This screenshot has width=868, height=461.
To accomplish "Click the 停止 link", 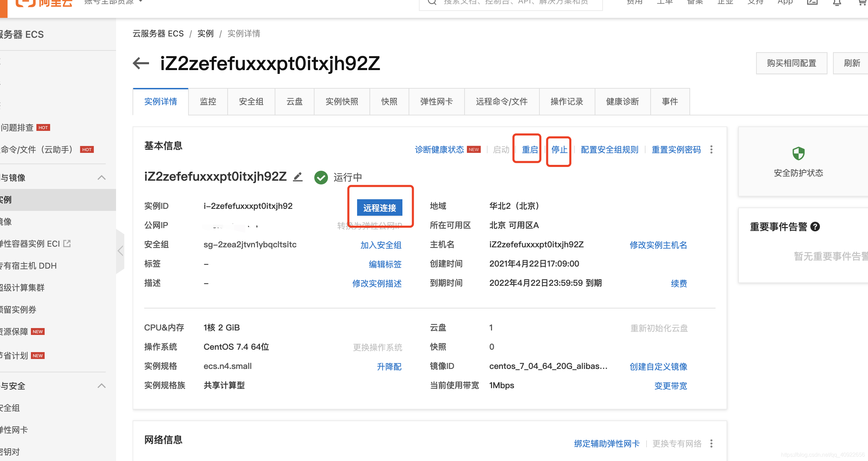I will tap(559, 149).
